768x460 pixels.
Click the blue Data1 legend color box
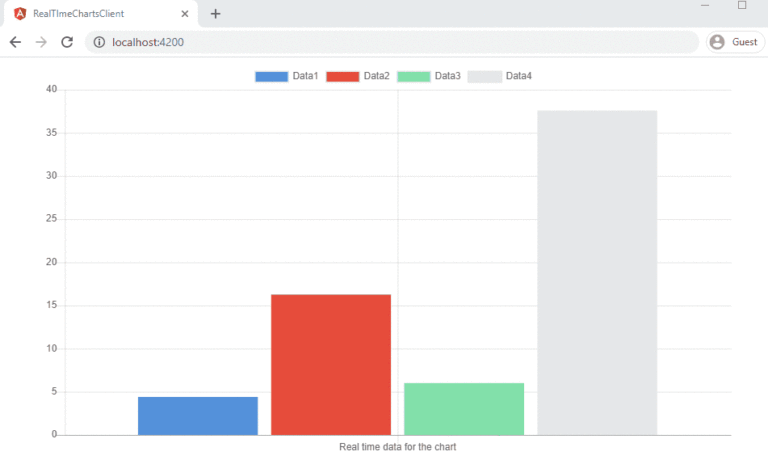[x=271, y=77]
